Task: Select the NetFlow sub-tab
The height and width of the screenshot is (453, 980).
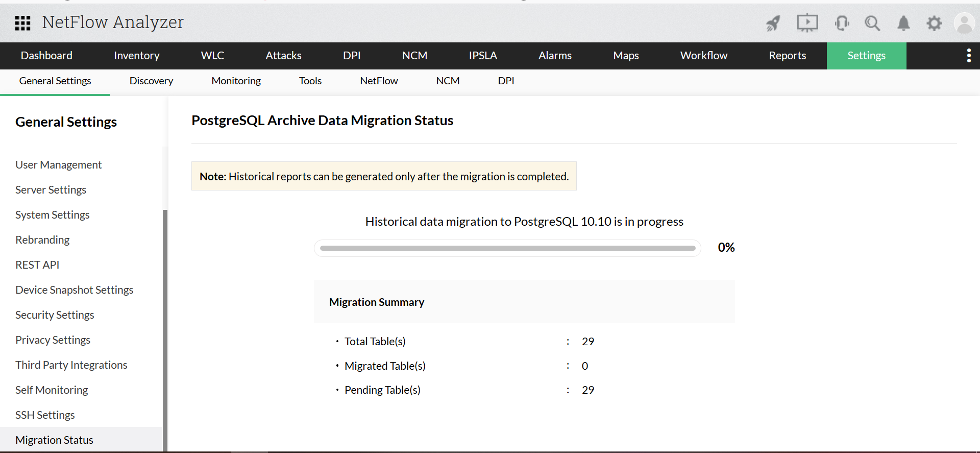Action: [x=379, y=81]
